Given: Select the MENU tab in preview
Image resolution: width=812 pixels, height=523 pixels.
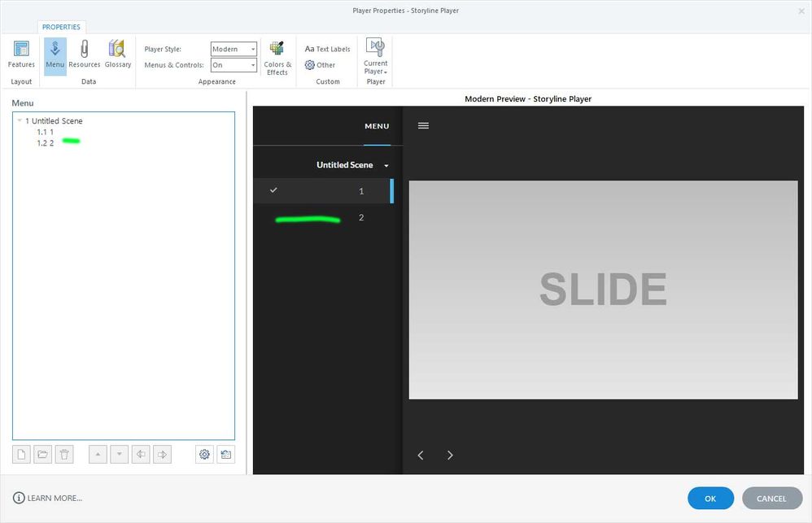Looking at the screenshot, I should [x=377, y=126].
